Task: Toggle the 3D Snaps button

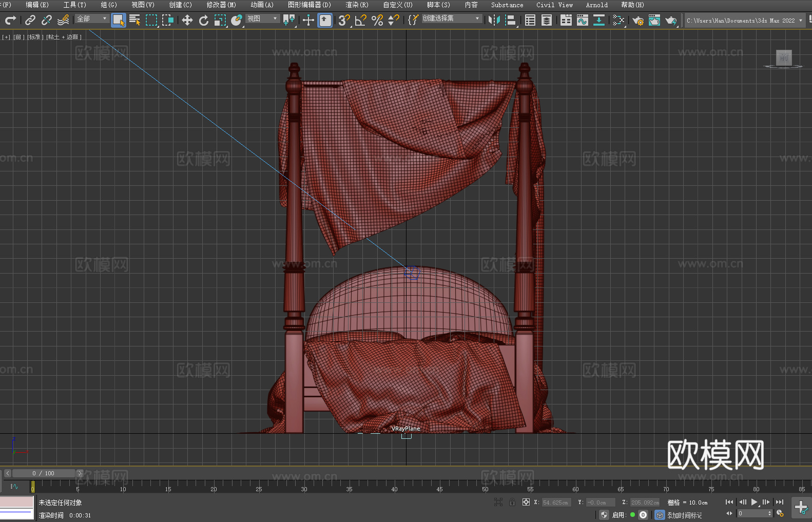Action: [x=344, y=20]
